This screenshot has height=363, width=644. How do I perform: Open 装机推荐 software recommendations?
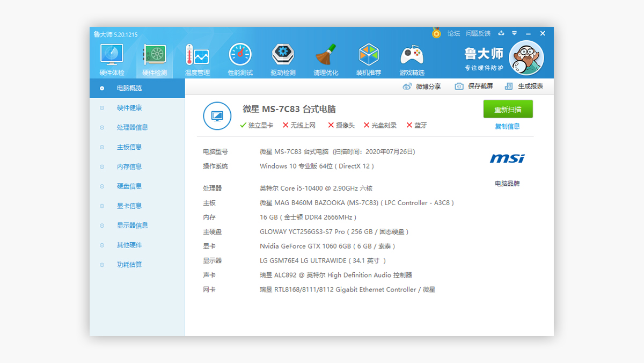369,60
